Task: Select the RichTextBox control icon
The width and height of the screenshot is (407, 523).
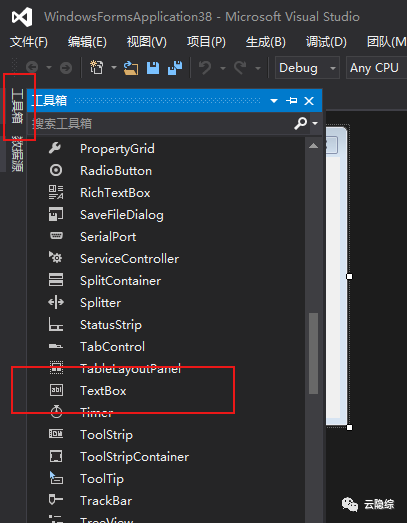Action: point(56,192)
